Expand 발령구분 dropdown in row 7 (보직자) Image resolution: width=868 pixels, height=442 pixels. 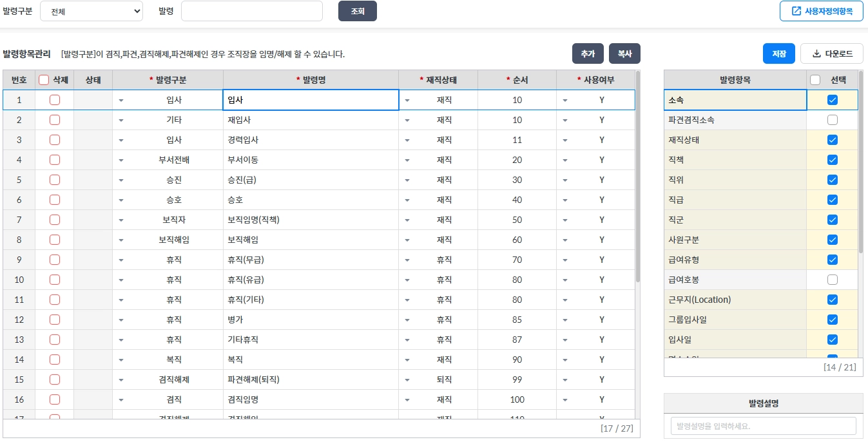[x=121, y=220]
